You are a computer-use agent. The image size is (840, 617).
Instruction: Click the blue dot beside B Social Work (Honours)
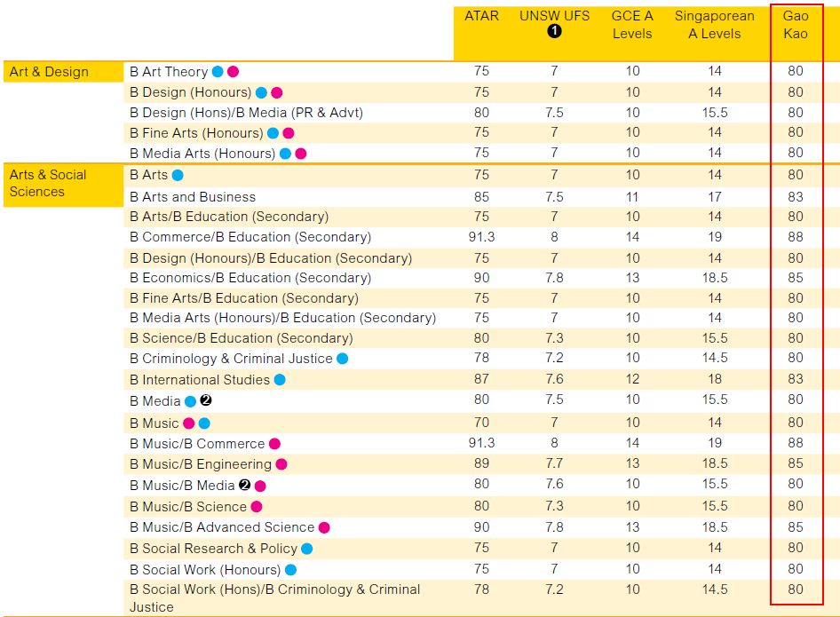click(291, 570)
